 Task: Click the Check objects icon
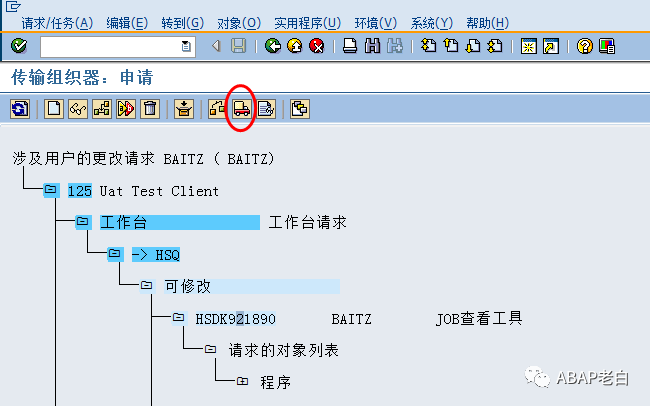tap(126, 109)
